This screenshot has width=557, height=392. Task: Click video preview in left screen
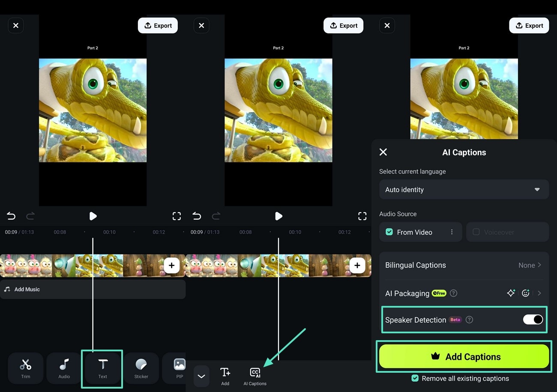[93, 110]
